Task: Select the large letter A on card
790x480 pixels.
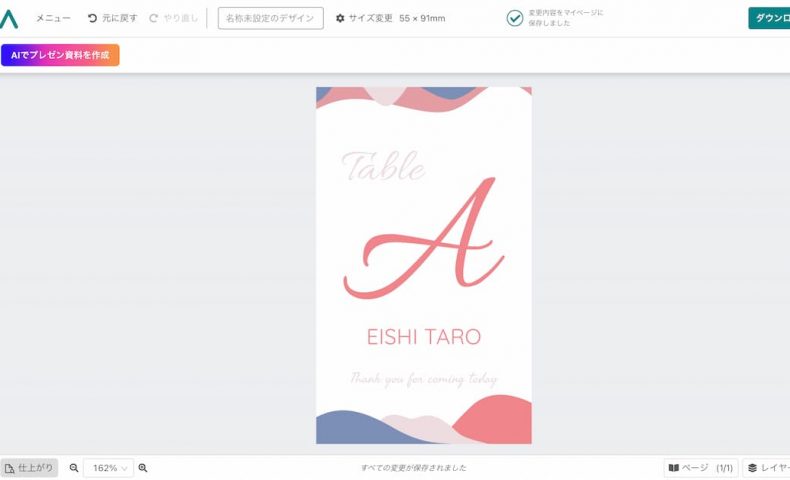Action: tap(424, 238)
